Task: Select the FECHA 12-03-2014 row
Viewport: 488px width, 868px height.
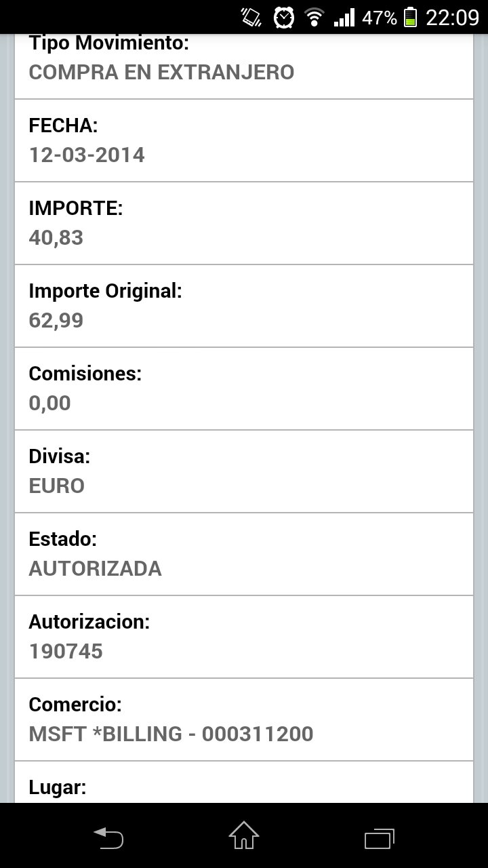Action: [x=244, y=140]
